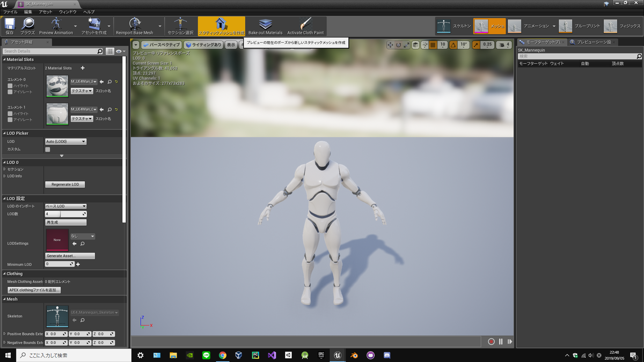Add Minimum LOD override with plus icon
Screen dimensions: 644x362
[x=78, y=264]
